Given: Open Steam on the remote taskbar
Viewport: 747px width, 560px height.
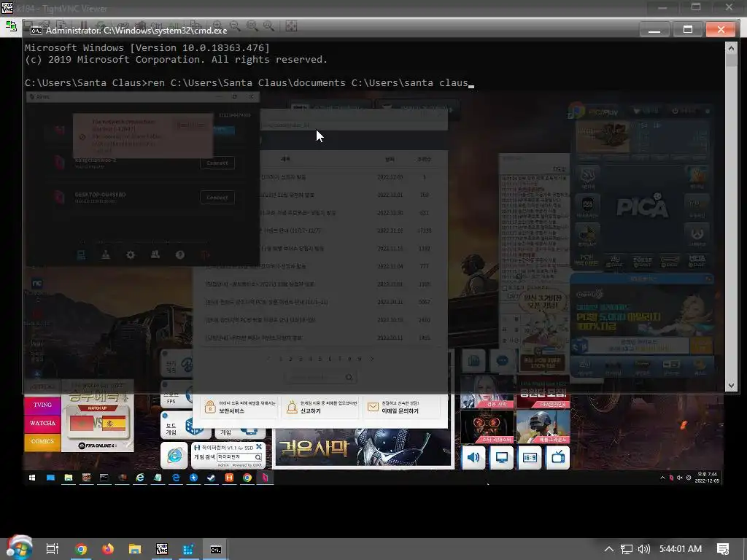Looking at the screenshot, I should click(211, 478).
